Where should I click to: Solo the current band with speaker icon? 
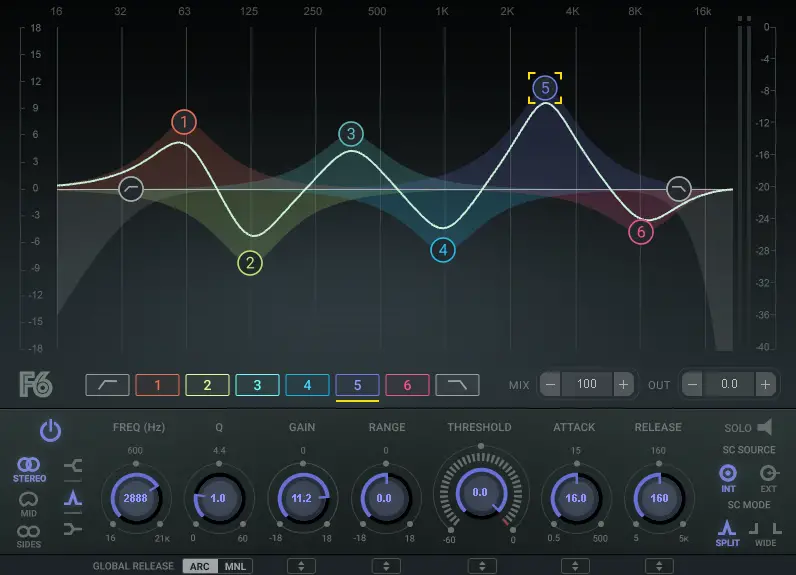[x=765, y=427]
